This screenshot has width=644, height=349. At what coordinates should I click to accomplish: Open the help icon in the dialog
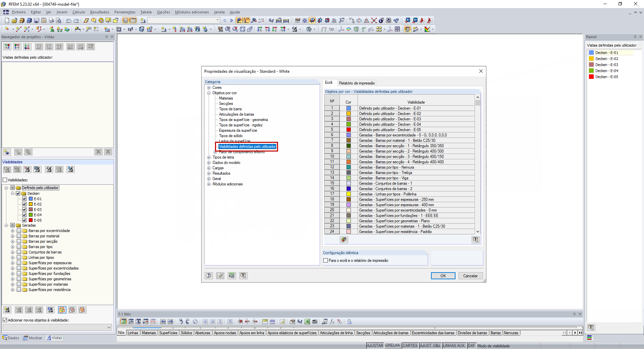(209, 276)
